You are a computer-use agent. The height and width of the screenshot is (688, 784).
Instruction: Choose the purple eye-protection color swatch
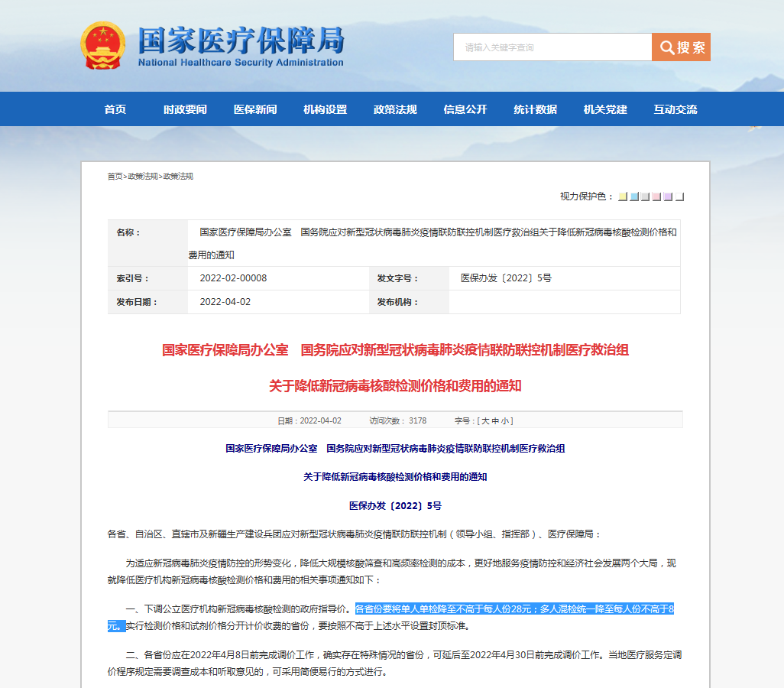pyautogui.click(x=668, y=197)
